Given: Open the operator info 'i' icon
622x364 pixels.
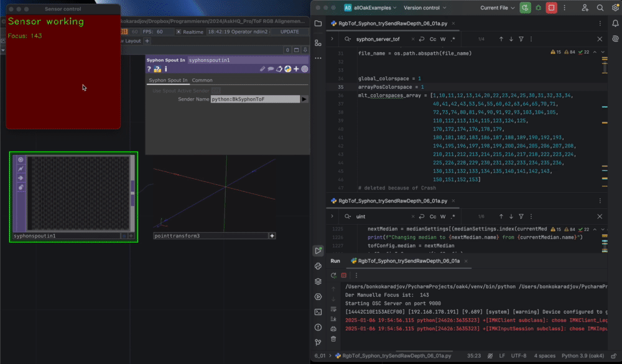Looking at the screenshot, I should (x=166, y=69).
